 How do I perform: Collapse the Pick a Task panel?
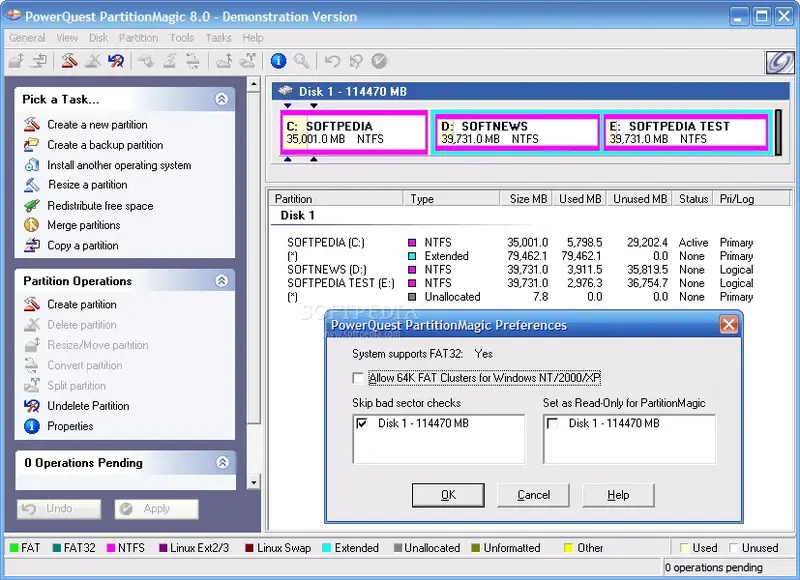tap(221, 99)
